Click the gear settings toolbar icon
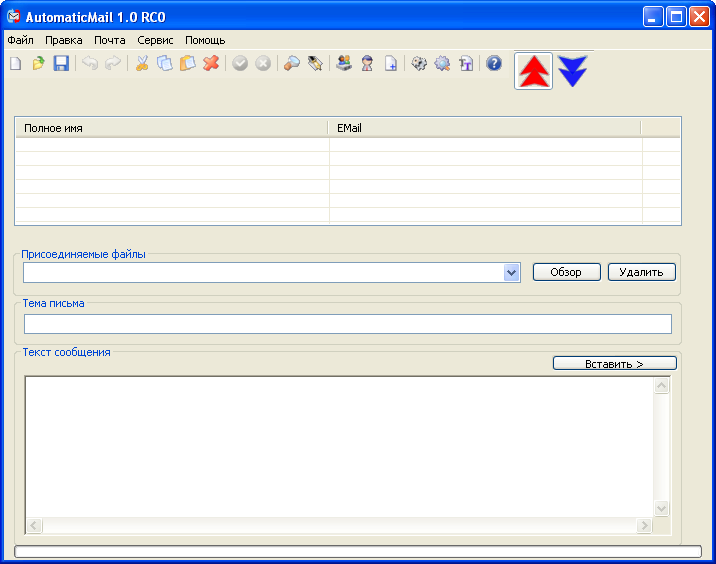This screenshot has height=564, width=716. 442,64
